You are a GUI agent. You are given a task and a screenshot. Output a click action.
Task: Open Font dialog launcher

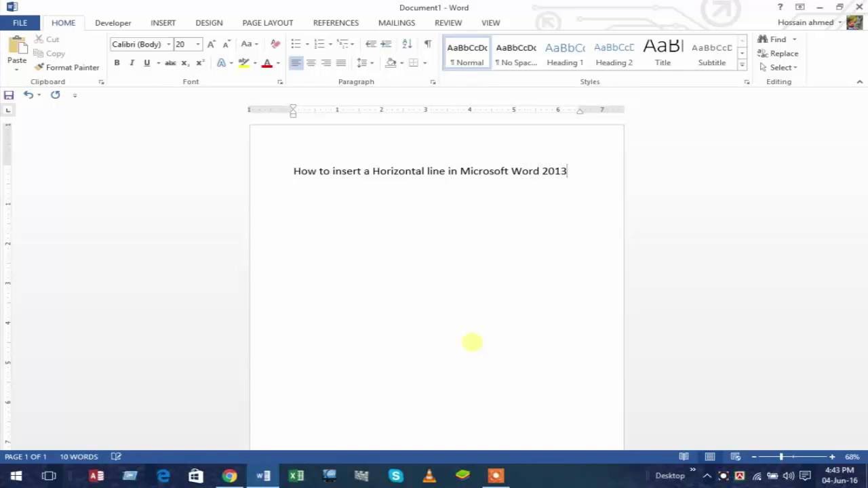tap(280, 82)
